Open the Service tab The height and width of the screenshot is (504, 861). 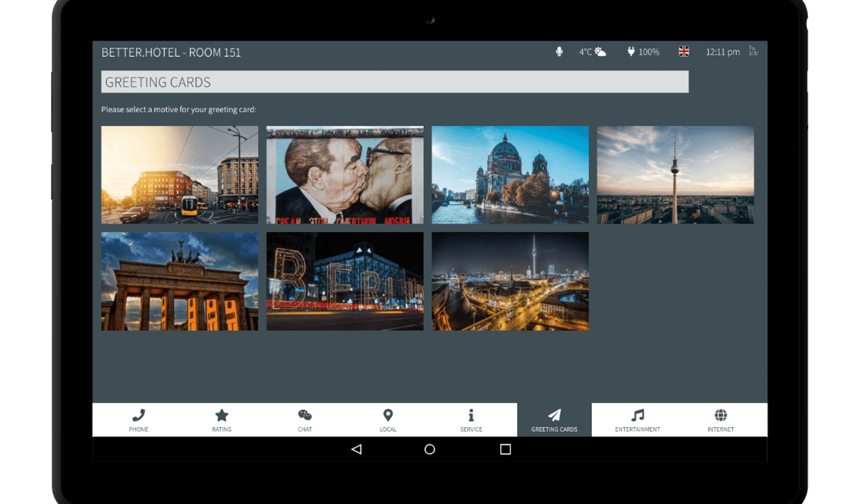(471, 420)
